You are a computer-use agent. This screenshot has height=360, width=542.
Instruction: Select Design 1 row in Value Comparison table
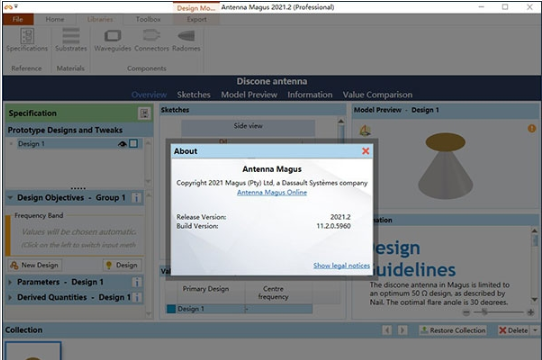240,309
